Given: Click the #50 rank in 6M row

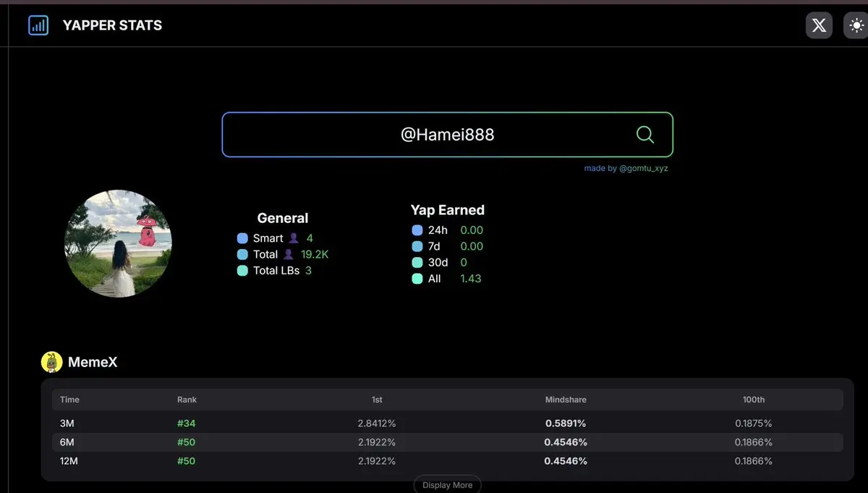Looking at the screenshot, I should coord(186,442).
